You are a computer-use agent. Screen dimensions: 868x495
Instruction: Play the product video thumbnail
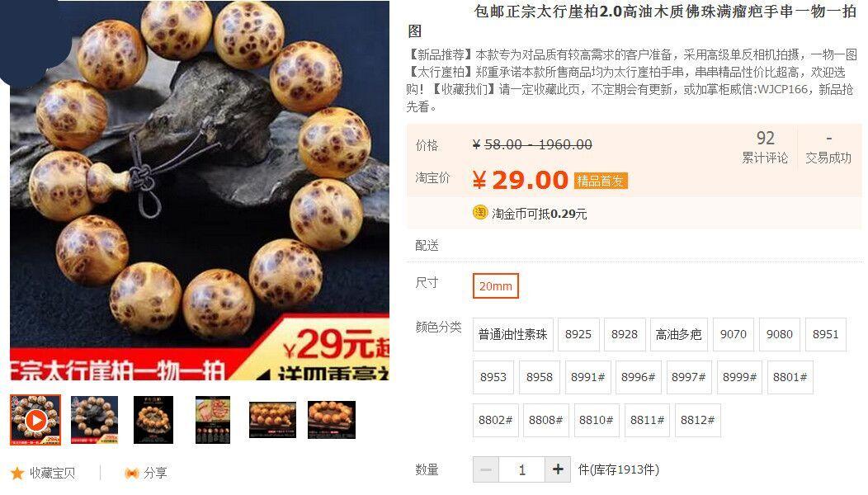(35, 420)
